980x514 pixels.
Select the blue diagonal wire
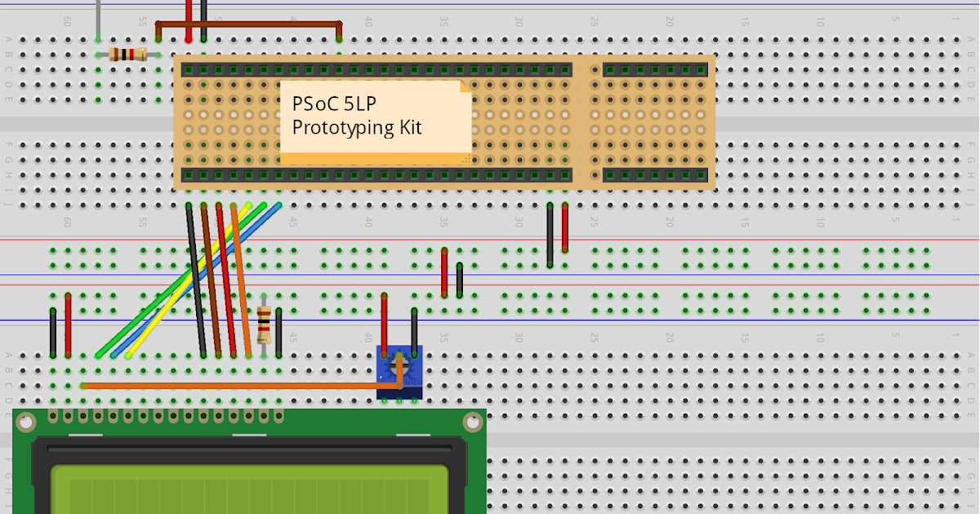click(x=197, y=280)
